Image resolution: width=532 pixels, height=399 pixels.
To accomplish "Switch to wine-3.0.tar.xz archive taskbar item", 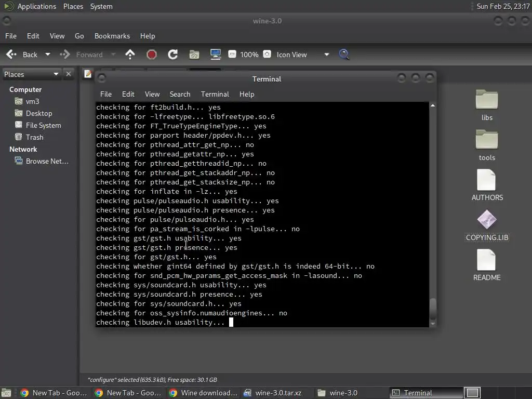I will click(273, 393).
